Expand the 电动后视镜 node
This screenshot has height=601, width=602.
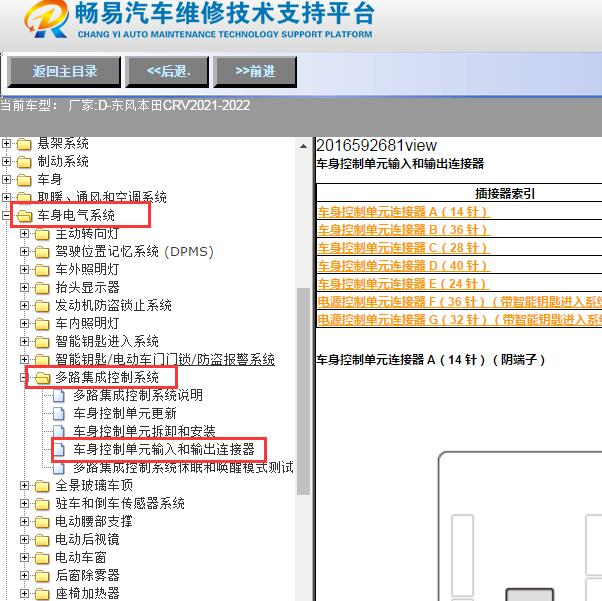24,540
